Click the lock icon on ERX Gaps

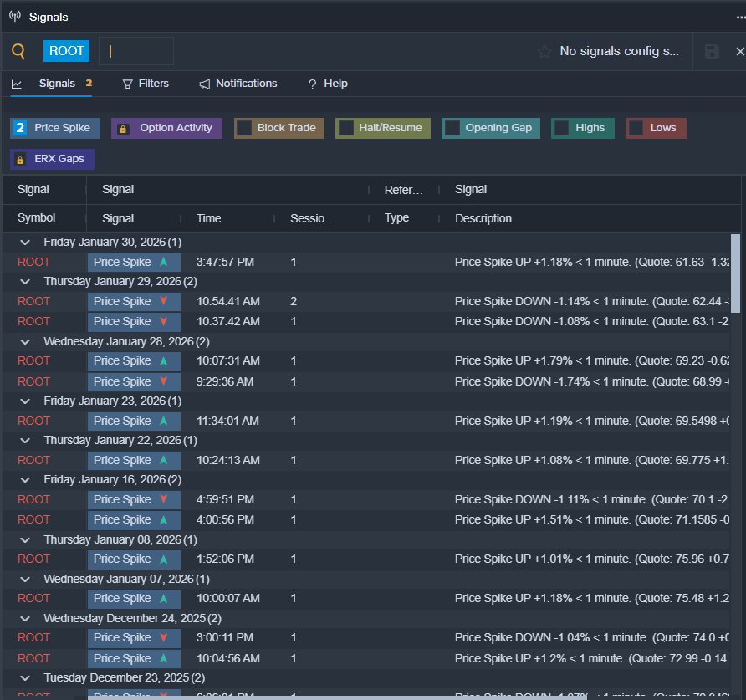(20, 159)
